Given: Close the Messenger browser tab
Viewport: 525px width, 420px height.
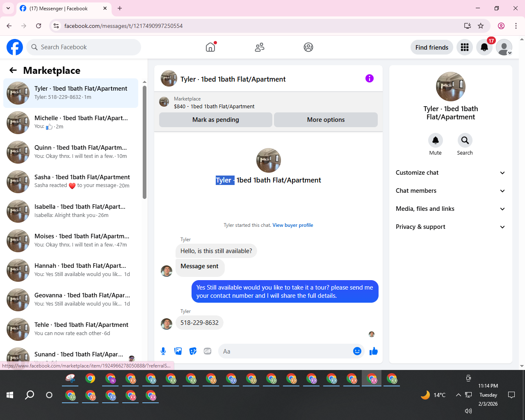Looking at the screenshot, I should (105, 8).
